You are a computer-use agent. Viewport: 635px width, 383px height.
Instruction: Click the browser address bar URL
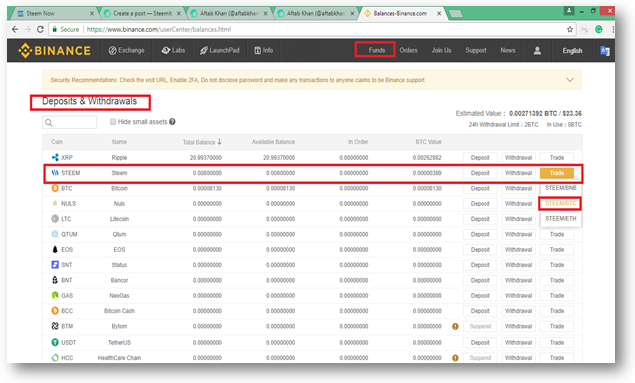click(x=159, y=29)
